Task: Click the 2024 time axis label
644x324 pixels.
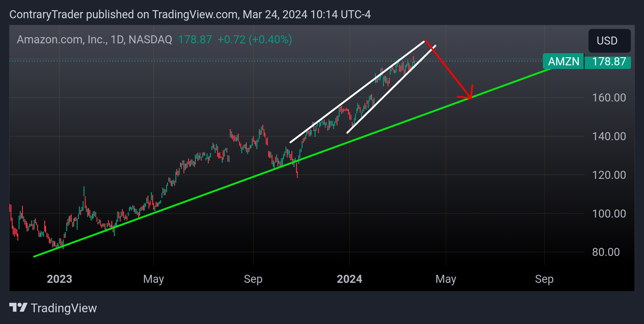Action: (x=350, y=279)
